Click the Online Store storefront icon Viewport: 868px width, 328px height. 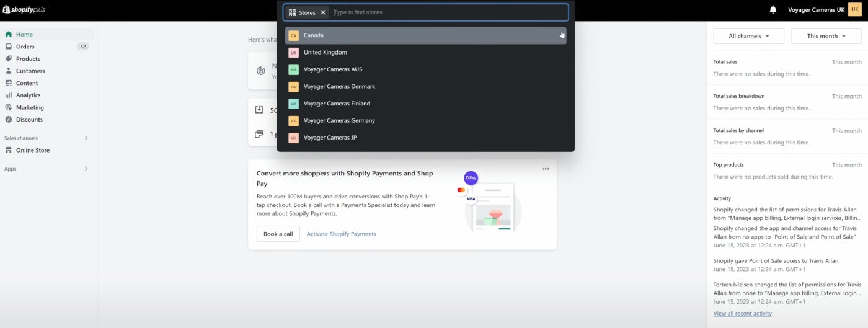9,150
